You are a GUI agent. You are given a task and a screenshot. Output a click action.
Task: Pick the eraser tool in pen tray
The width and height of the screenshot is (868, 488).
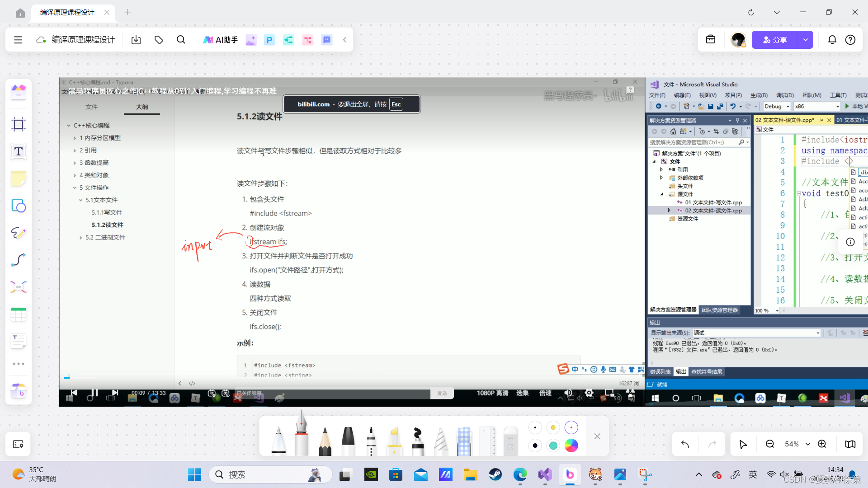pyautogui.click(x=510, y=441)
